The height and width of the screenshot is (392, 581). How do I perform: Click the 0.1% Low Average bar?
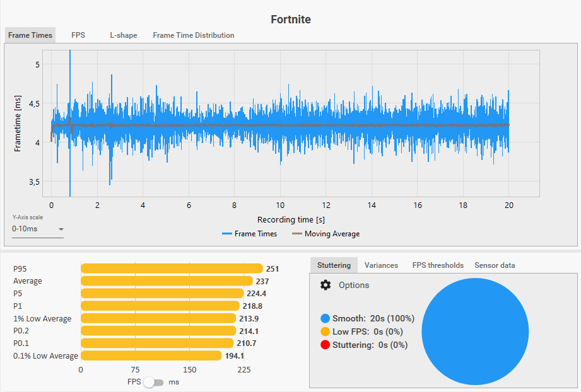coord(151,355)
